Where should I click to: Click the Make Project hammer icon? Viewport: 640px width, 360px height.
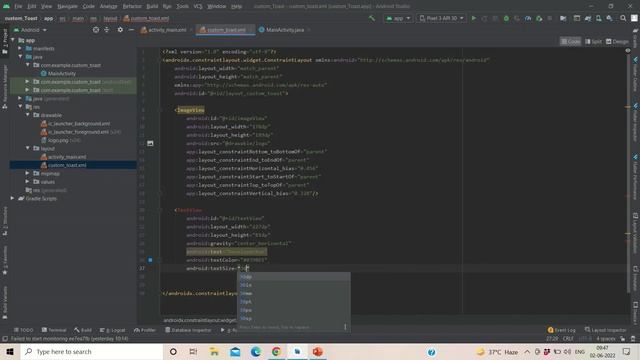click(371, 18)
